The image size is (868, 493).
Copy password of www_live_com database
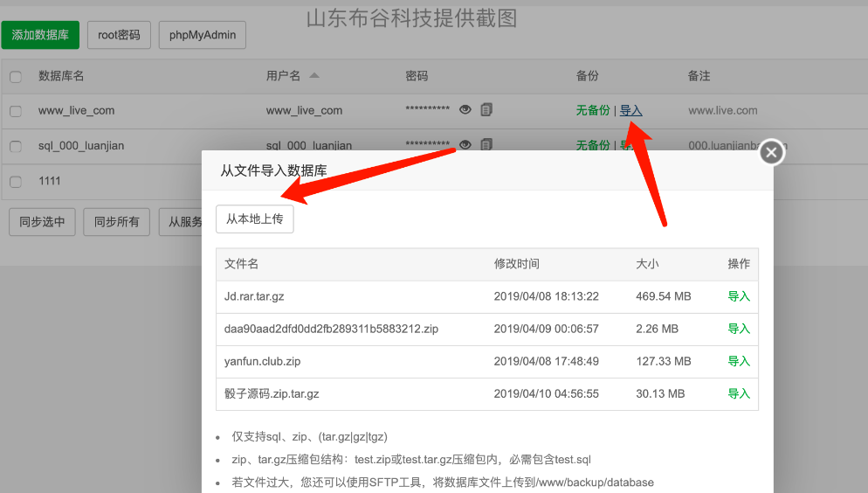click(486, 110)
